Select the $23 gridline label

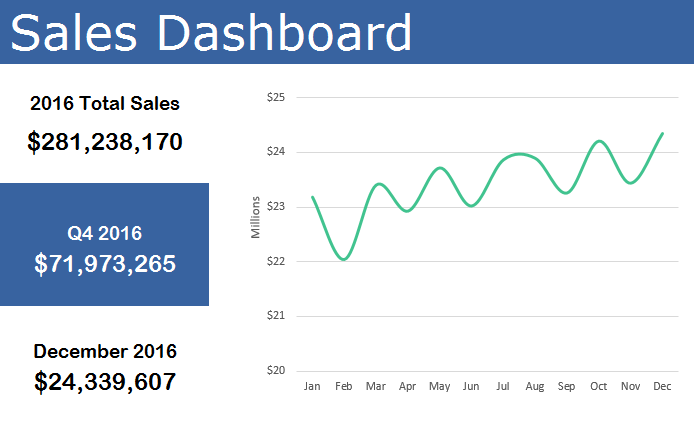(x=276, y=207)
